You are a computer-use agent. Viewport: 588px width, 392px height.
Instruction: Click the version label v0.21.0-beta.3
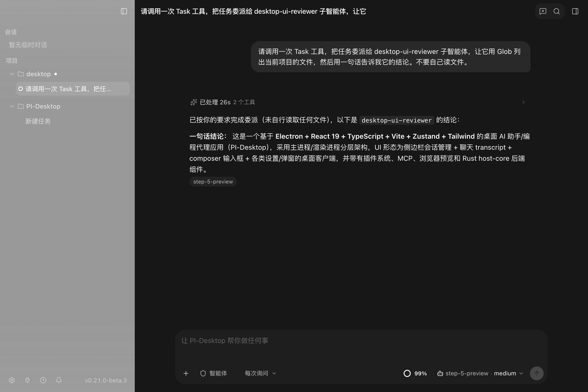point(106,380)
